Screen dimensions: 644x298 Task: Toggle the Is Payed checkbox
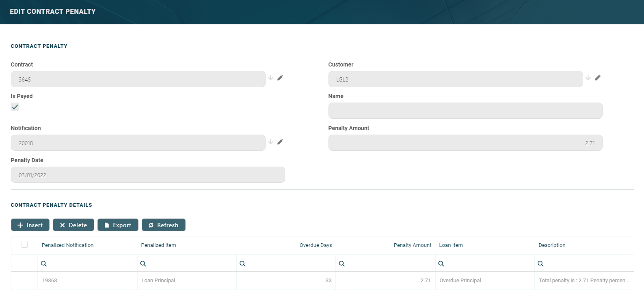[15, 107]
